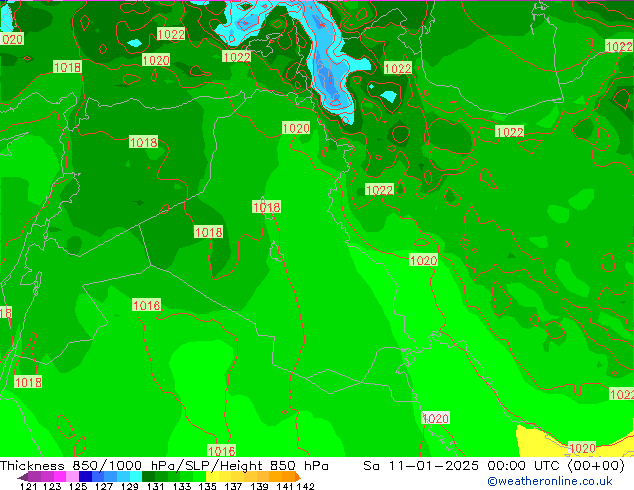Click the 1020 label over the yellow area

(582, 448)
